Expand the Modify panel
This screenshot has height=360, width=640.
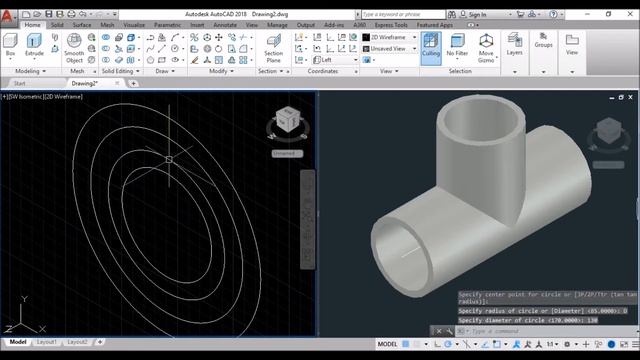pos(221,71)
